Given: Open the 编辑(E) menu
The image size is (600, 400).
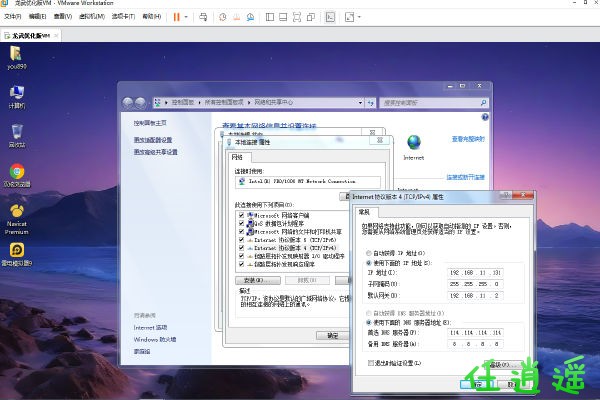Looking at the screenshot, I should click(x=38, y=16).
